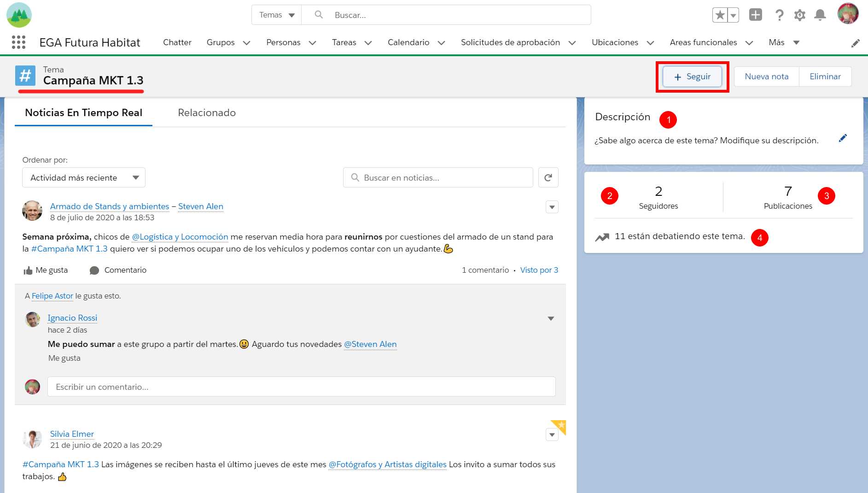Viewport: 868px width, 493px height.
Task: Open Steven Alen's profile photo
Action: [x=32, y=211]
